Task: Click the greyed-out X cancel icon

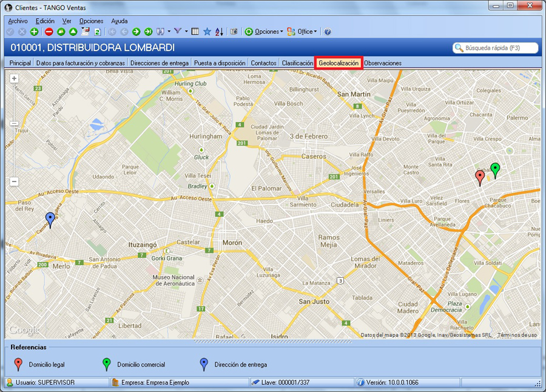Action: [22, 32]
